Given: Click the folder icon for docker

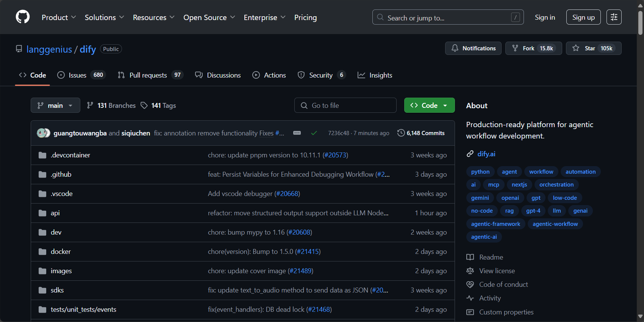Looking at the screenshot, I should pyautogui.click(x=42, y=252).
